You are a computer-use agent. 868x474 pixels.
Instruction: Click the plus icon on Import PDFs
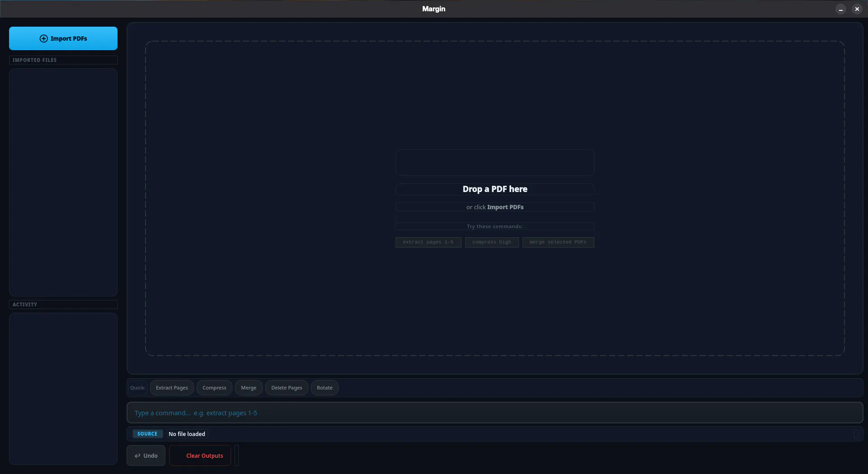(43, 38)
